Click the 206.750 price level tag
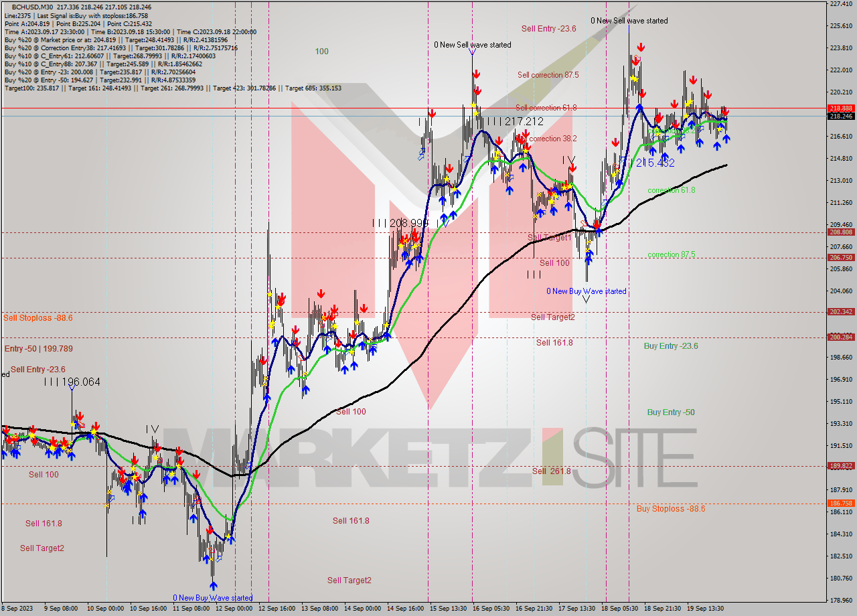Screen dimensions: 857x616 click(x=841, y=257)
